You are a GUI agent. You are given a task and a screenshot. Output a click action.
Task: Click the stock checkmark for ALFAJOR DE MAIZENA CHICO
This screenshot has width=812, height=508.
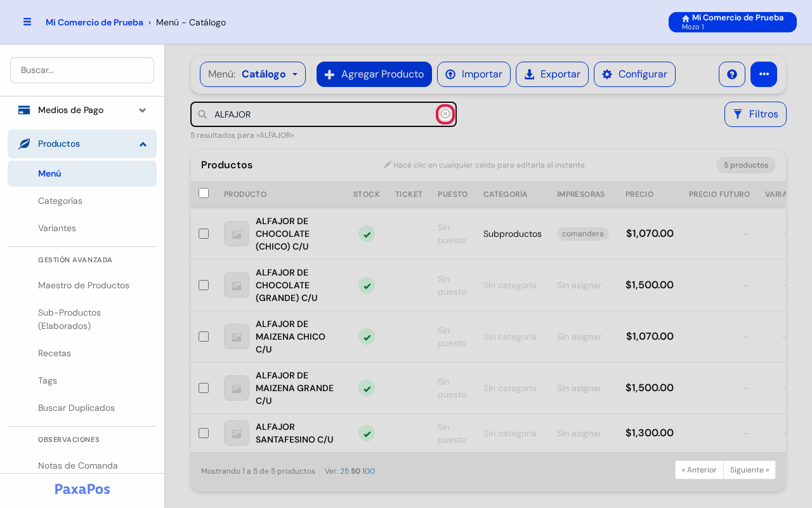tap(367, 337)
